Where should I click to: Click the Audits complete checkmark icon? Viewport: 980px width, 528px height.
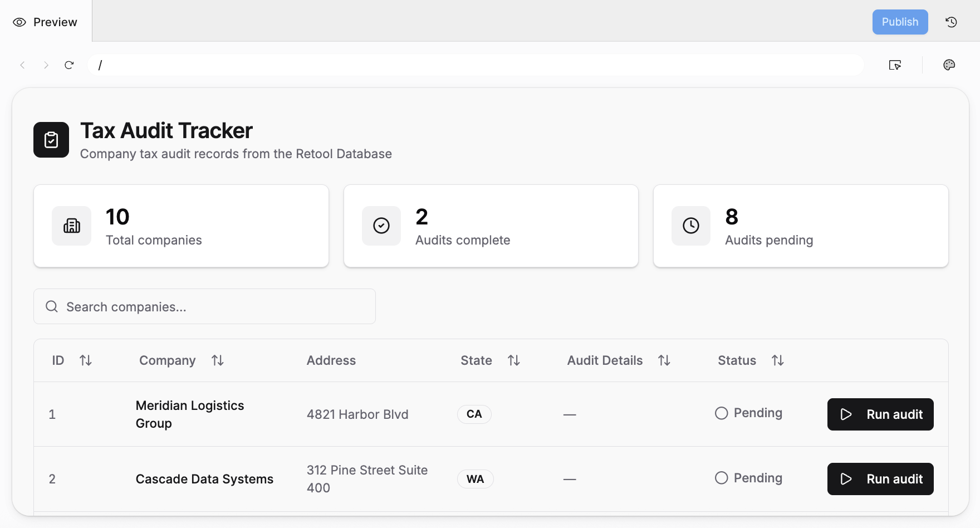381,226
